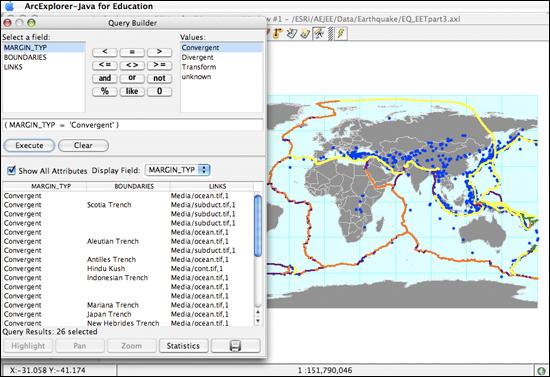This screenshot has width=550, height=377.
Task: Click the yellow lightning bolt hotlink tool
Action: click(x=341, y=33)
